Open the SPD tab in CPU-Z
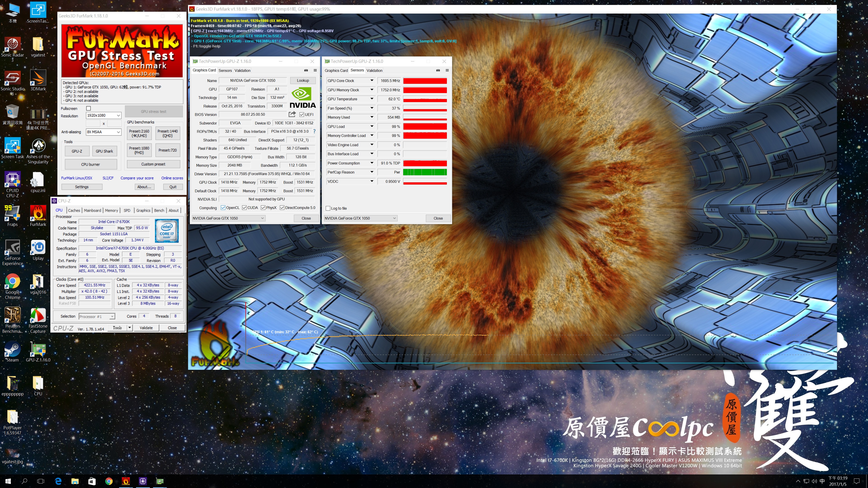The height and width of the screenshot is (488, 868). (x=127, y=211)
